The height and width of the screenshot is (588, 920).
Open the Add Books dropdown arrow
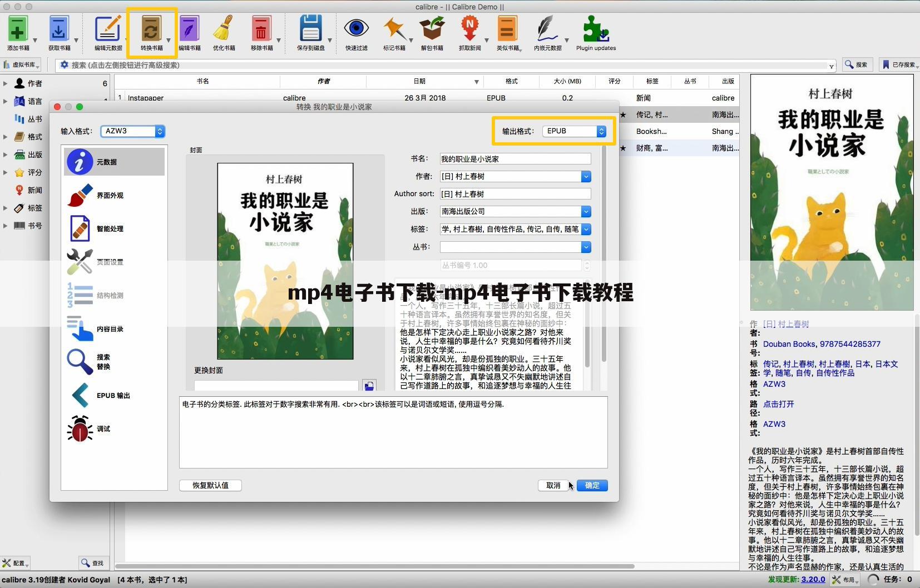click(x=35, y=41)
